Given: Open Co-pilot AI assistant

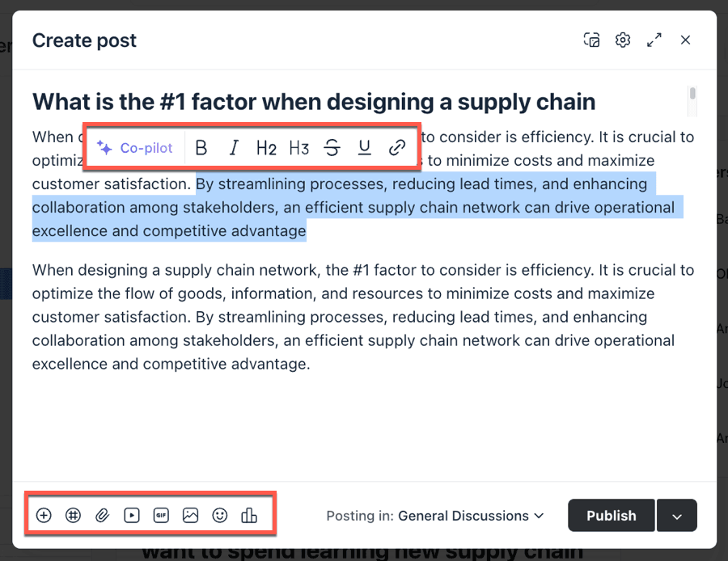Looking at the screenshot, I should (x=135, y=148).
